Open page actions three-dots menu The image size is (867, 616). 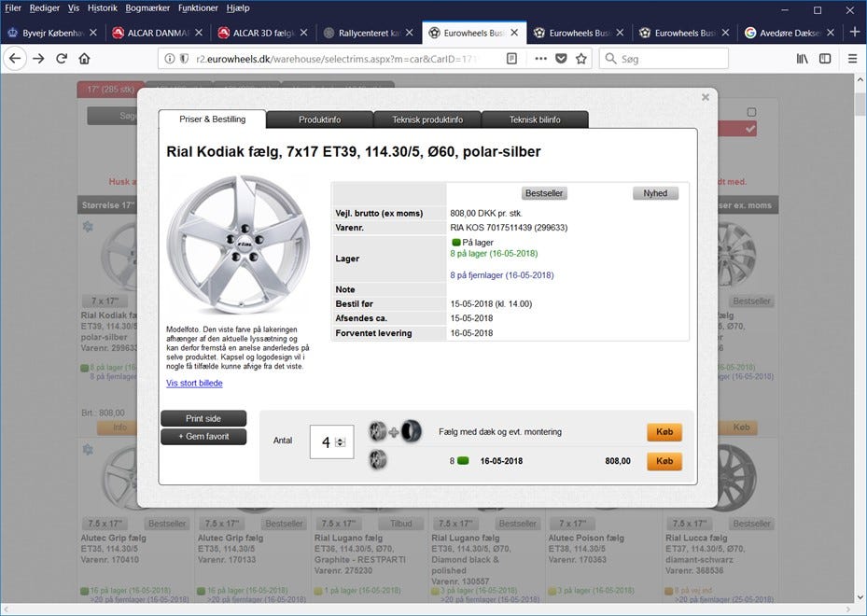(x=540, y=59)
